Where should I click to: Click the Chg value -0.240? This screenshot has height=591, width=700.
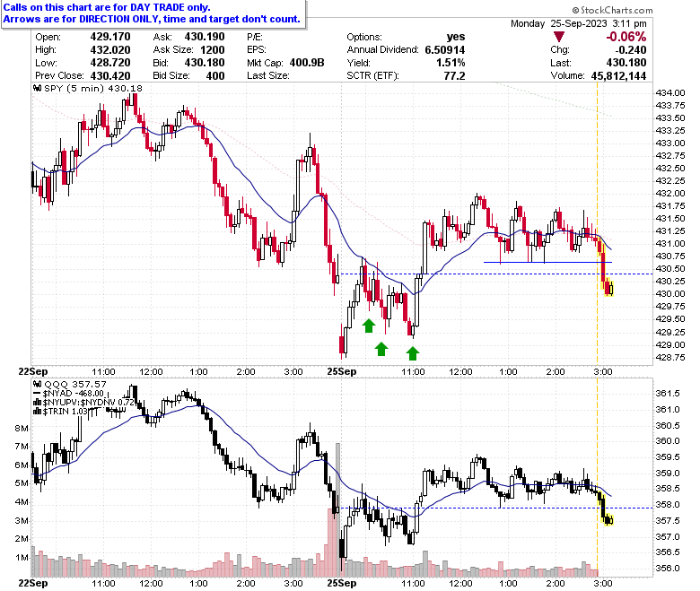pos(630,49)
